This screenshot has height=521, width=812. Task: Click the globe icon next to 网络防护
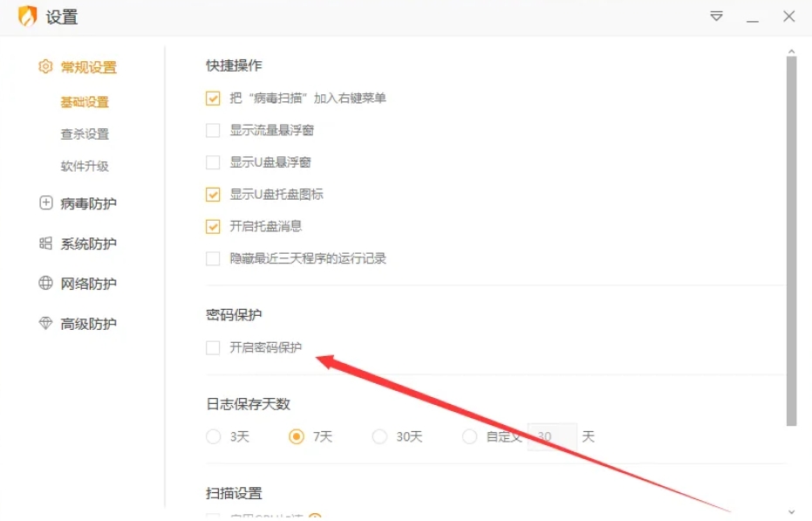tap(44, 283)
